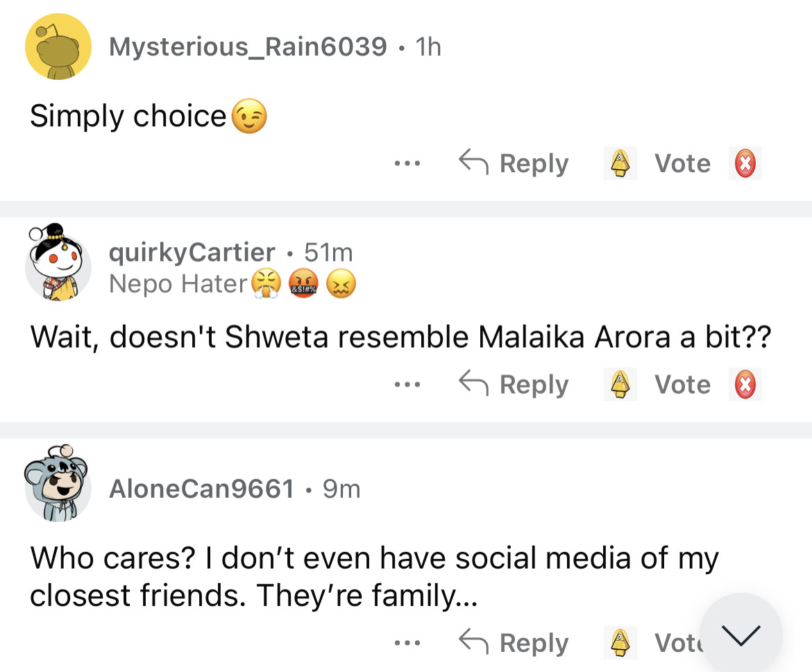Reply to quirkyCartier's comment
This screenshot has height=672, width=812.
(514, 385)
